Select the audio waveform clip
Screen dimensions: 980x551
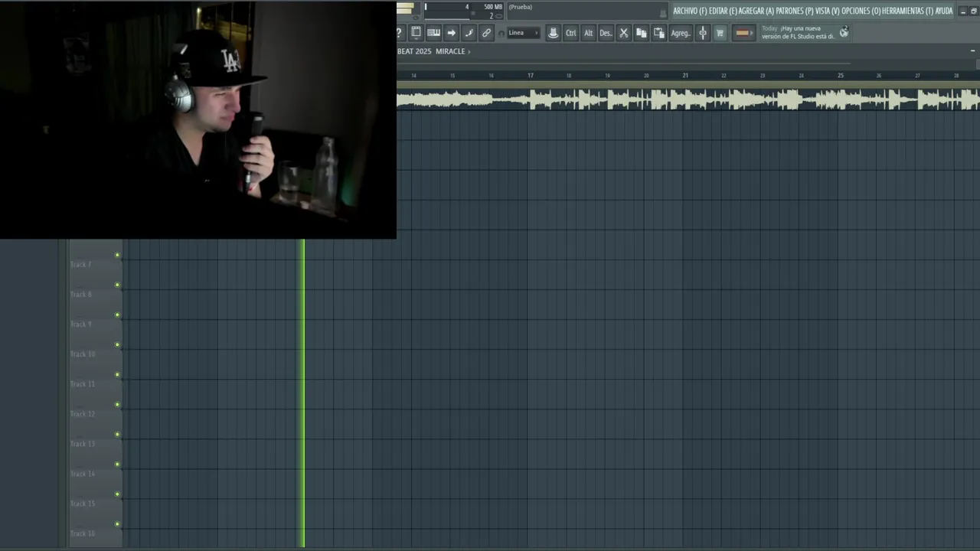click(688, 99)
